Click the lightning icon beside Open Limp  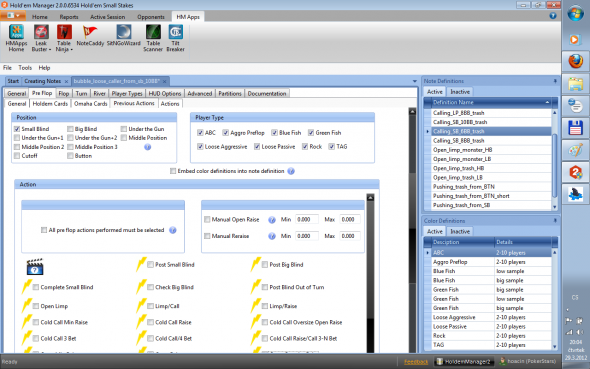[x=27, y=305]
